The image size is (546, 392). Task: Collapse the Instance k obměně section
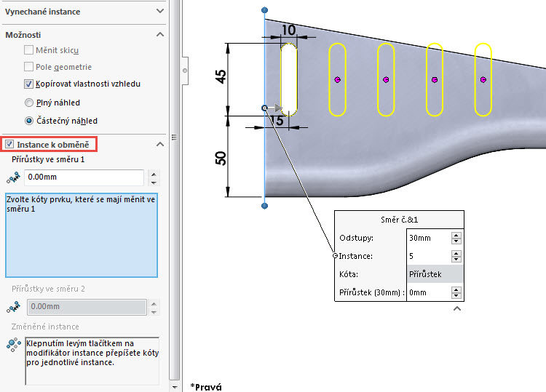pos(160,144)
